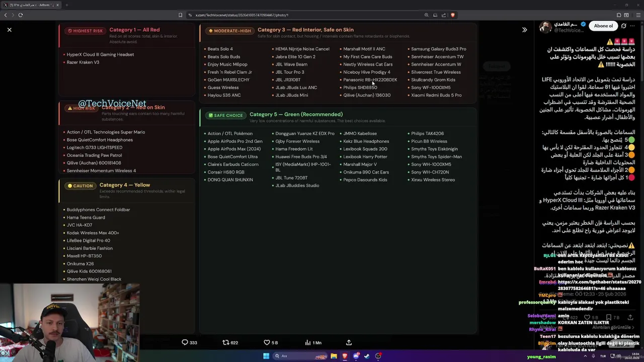Image resolution: width=644 pixels, height=362 pixels.
Task: Click Category 1 — All Red heading
Action: tap(134, 30)
